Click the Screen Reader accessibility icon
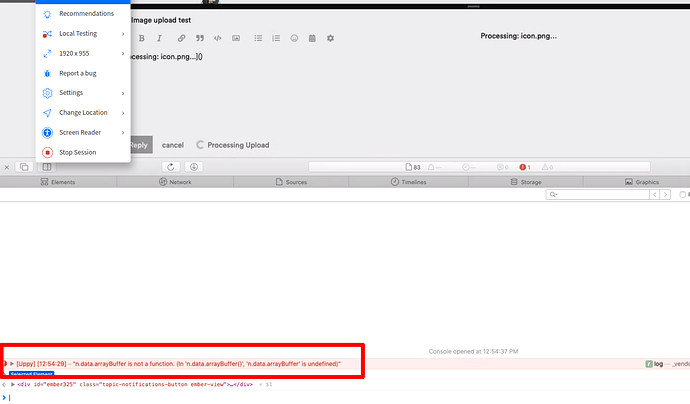The width and height of the screenshot is (690, 404). point(47,132)
